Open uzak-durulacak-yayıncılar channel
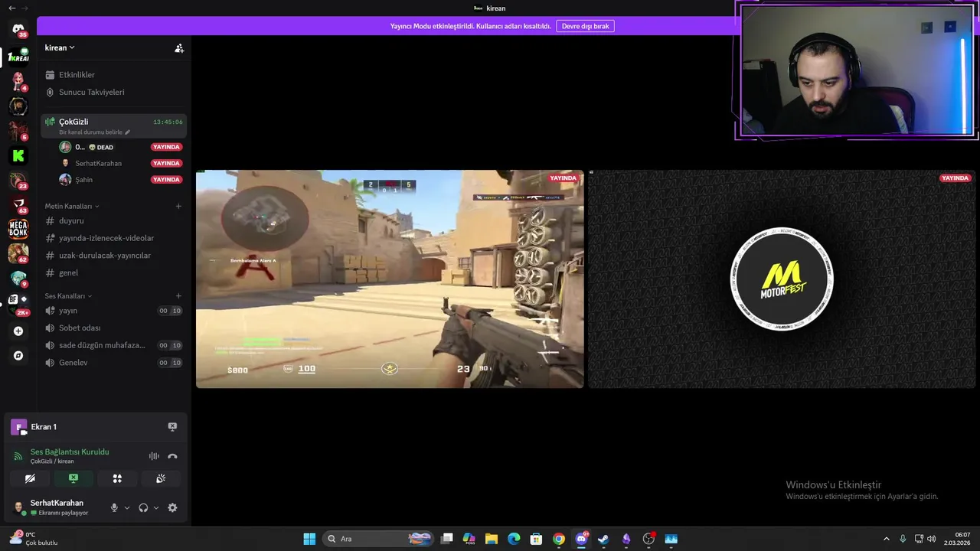This screenshot has height=551, width=980. pyautogui.click(x=113, y=256)
